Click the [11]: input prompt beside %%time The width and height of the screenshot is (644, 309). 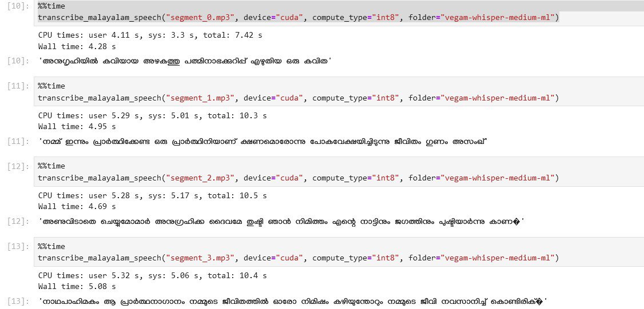18,86
